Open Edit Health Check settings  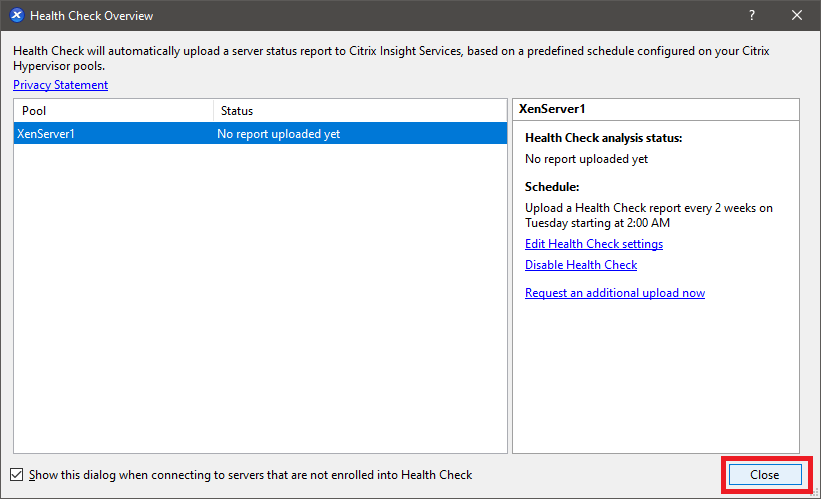tap(594, 244)
